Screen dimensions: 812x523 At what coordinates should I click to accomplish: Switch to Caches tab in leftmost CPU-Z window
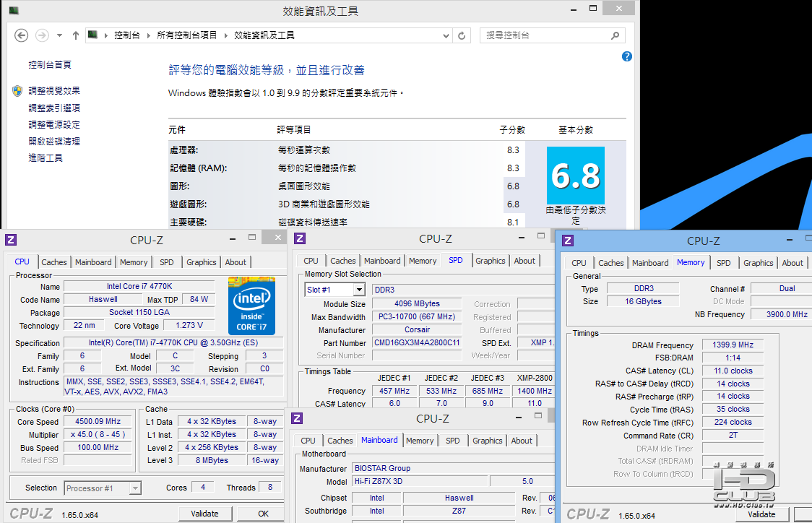(x=54, y=262)
